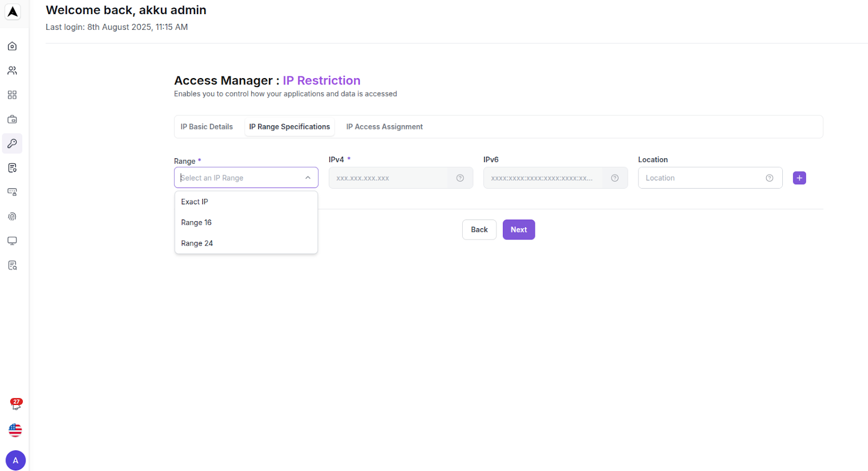Click the IPv6 help question icon

click(615, 178)
